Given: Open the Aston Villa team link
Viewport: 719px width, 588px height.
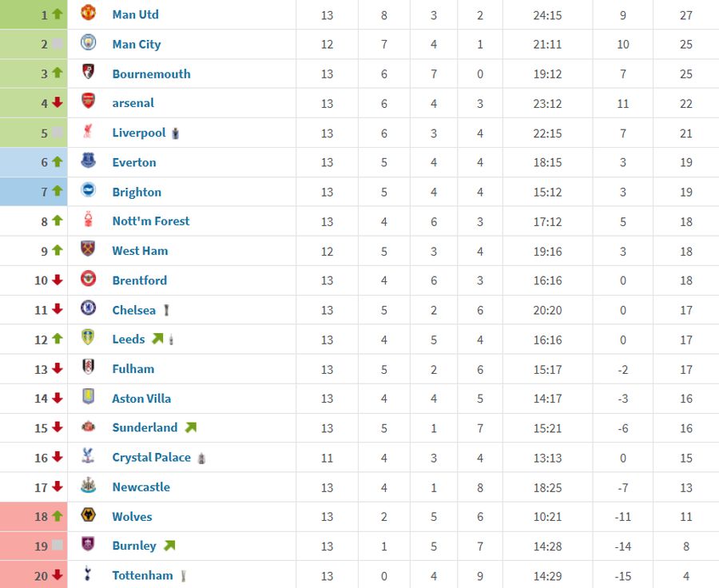Looking at the screenshot, I should tap(141, 399).
